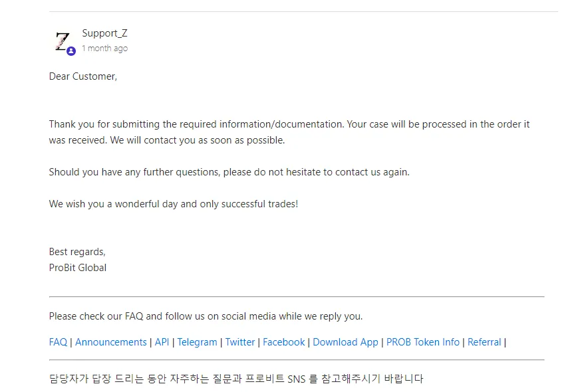This screenshot has width=584, height=392.
Task: Go to the Facebook link
Action: point(284,342)
